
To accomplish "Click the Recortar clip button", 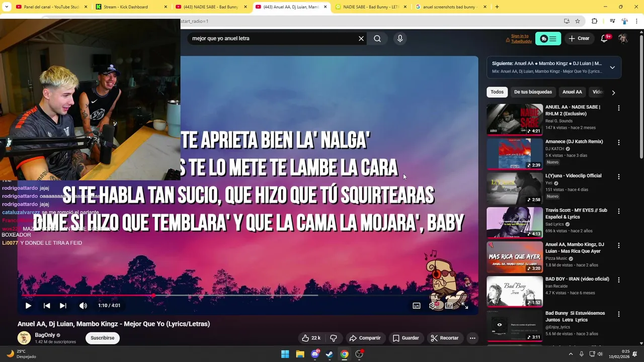I will point(445,338).
